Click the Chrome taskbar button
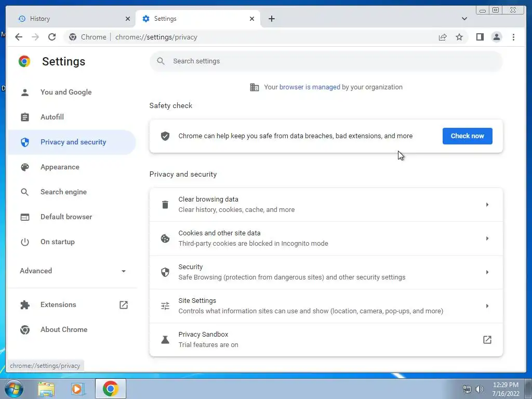This screenshot has height=399, width=532. point(111,389)
